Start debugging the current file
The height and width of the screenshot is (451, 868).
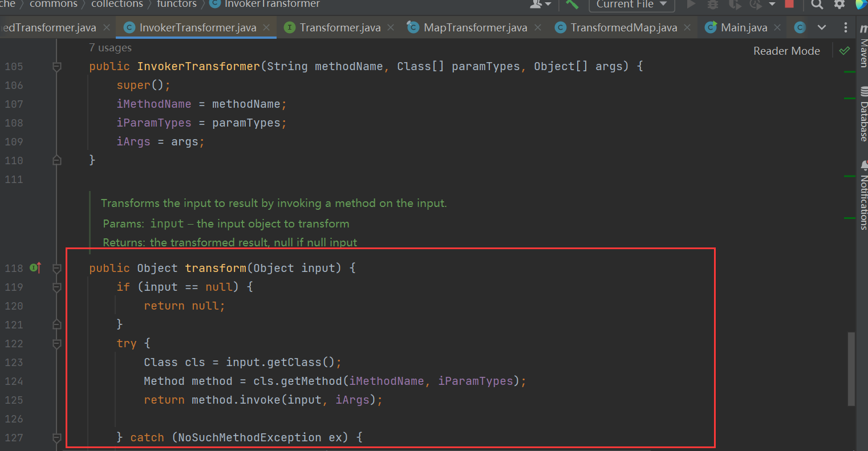[712, 5]
